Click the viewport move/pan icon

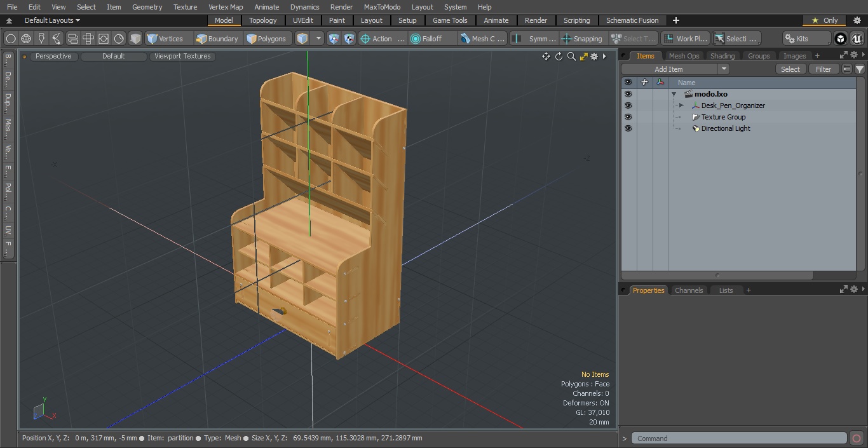(x=546, y=57)
